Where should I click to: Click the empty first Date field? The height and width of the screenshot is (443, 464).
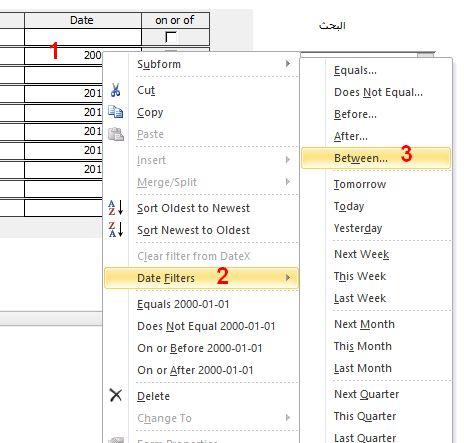tap(83, 37)
